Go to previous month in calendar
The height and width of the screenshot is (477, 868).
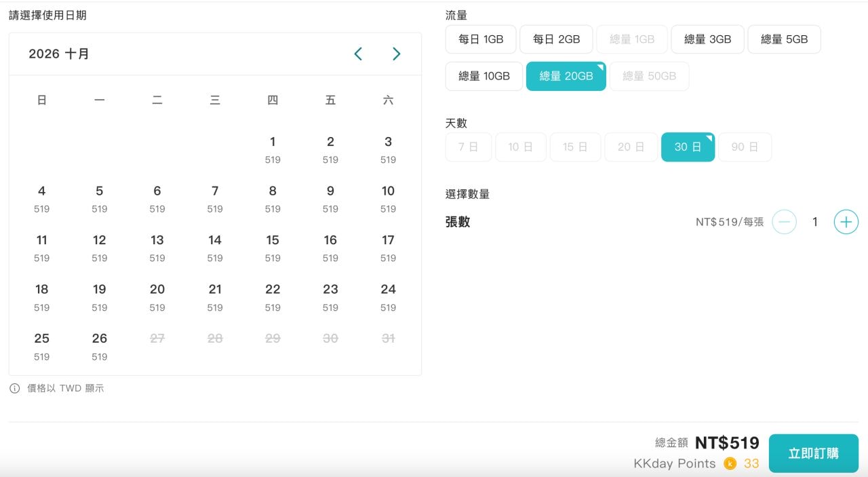[358, 54]
